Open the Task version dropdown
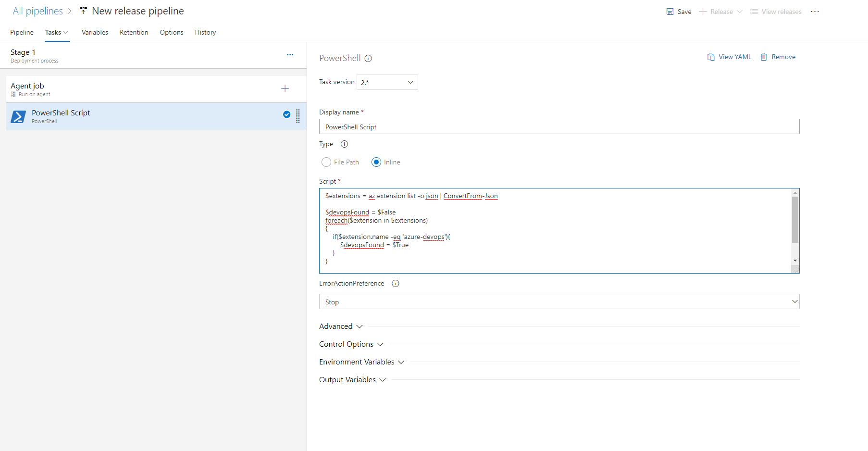Screen dimensions: 868x451 click(387, 82)
